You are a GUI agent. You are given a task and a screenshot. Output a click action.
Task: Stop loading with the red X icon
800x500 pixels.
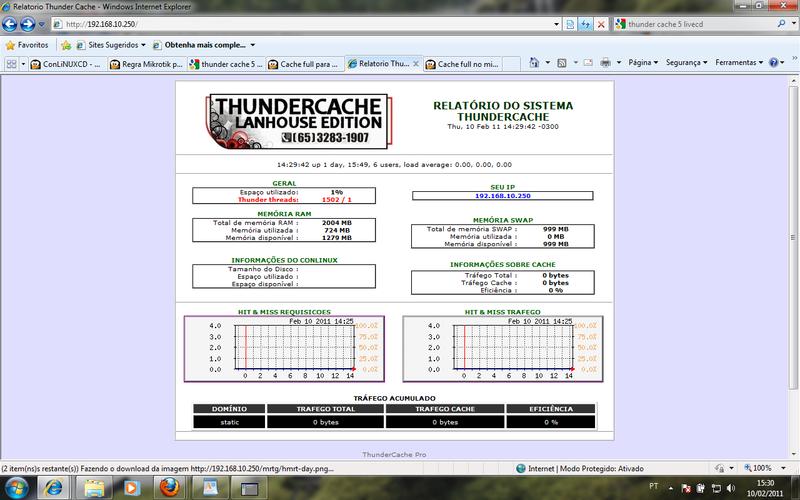point(601,24)
